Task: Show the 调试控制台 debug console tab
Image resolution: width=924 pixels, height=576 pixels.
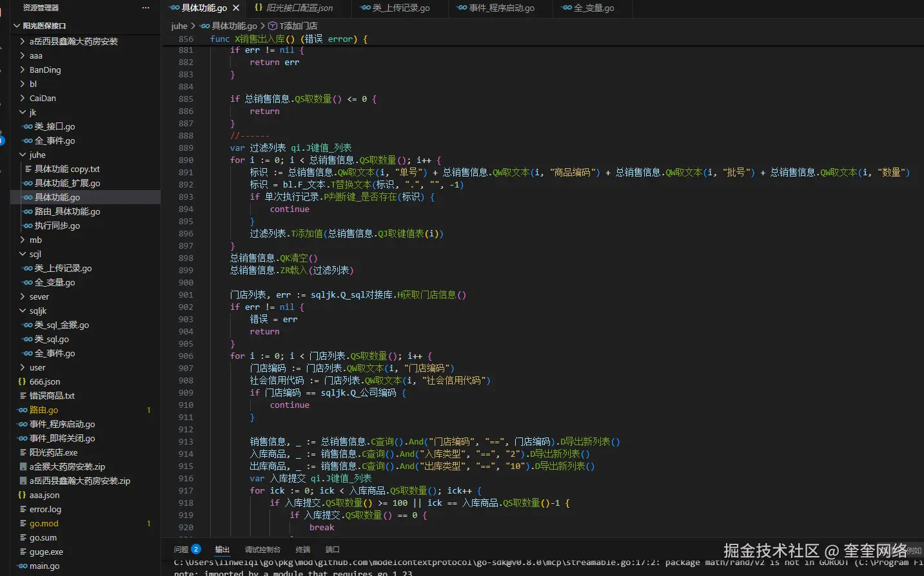Action: point(262,550)
